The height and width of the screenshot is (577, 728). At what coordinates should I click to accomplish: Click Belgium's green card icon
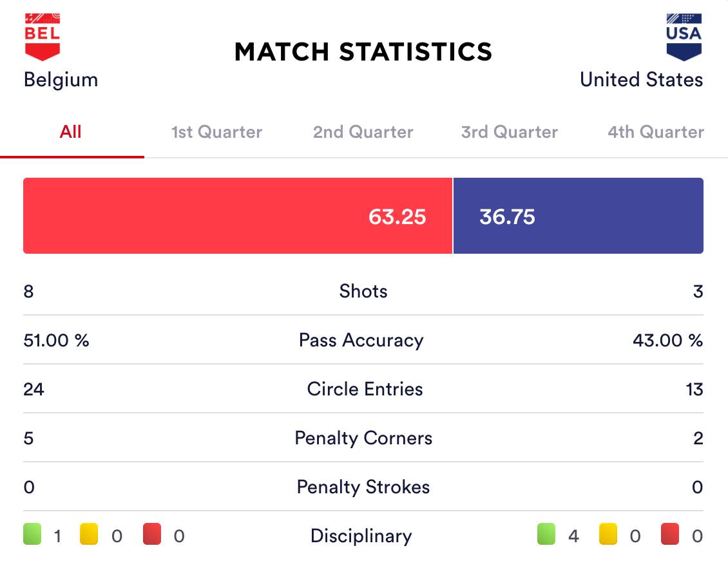pyautogui.click(x=32, y=535)
